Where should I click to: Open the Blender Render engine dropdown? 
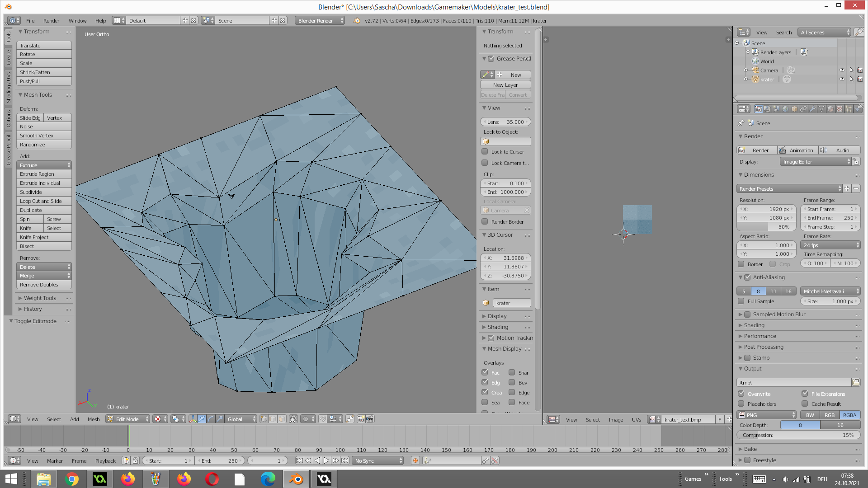tap(320, 21)
